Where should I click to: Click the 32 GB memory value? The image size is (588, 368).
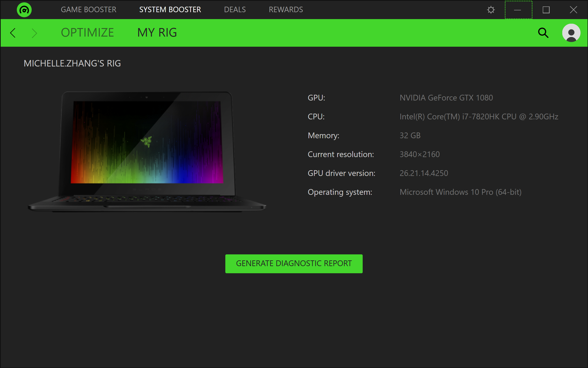pos(410,135)
